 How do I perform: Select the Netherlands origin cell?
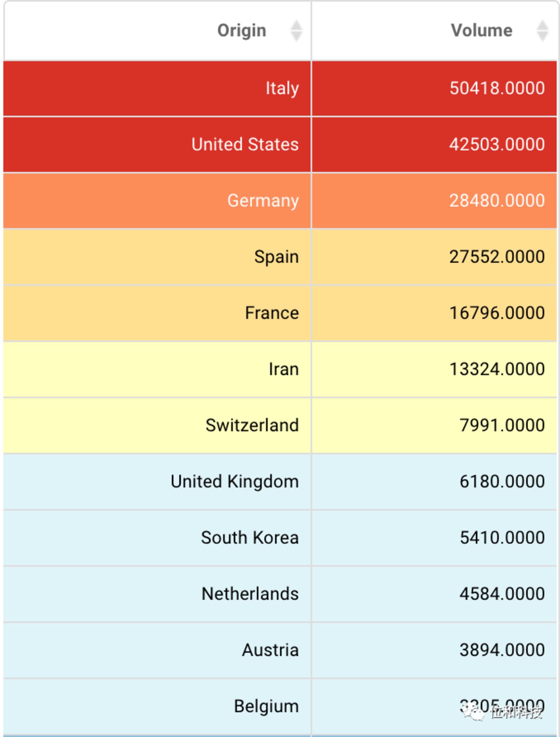click(x=250, y=594)
